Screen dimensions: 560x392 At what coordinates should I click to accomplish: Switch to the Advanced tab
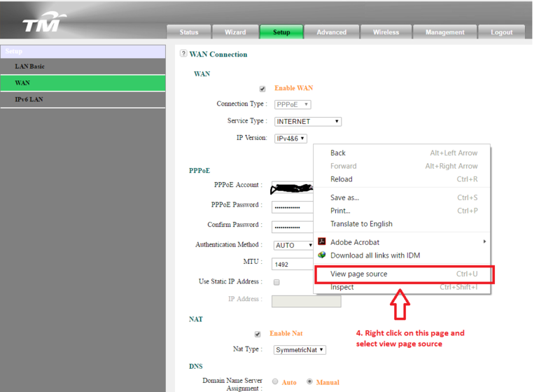click(331, 32)
